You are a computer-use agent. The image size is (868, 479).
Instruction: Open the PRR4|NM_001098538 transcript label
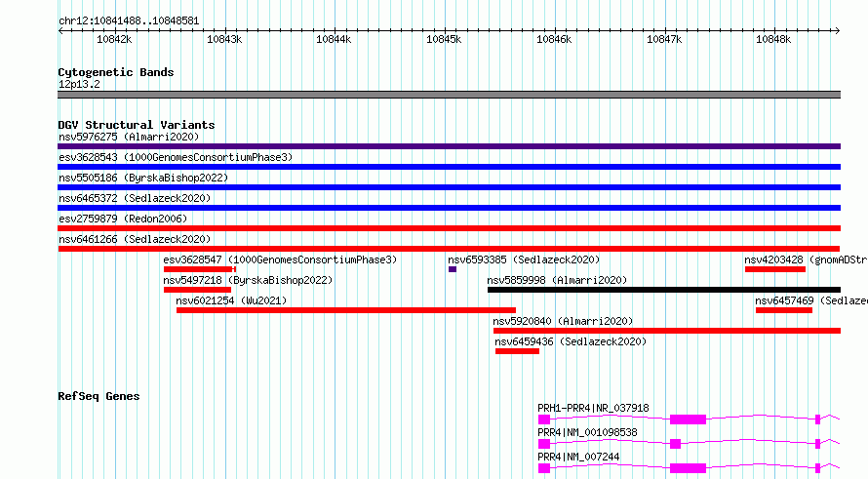tap(587, 432)
